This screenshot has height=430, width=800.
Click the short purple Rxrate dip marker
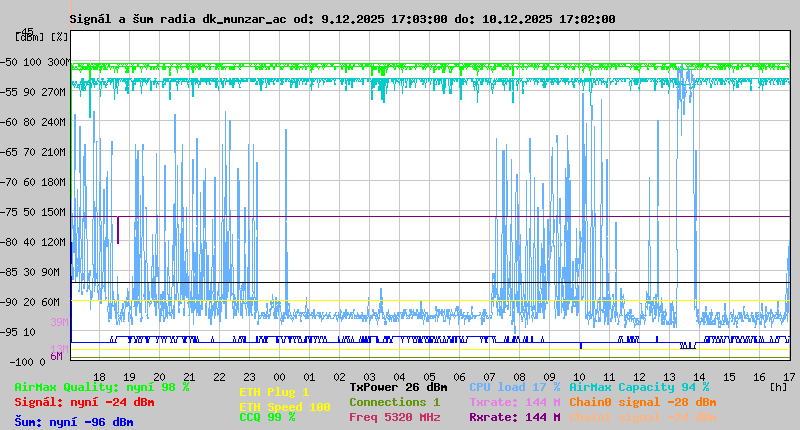point(118,230)
